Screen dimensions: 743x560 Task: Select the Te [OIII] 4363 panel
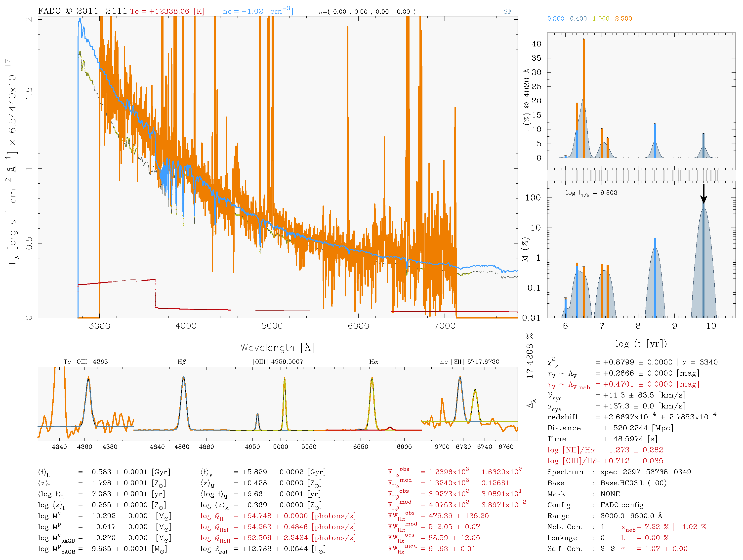coord(86,403)
